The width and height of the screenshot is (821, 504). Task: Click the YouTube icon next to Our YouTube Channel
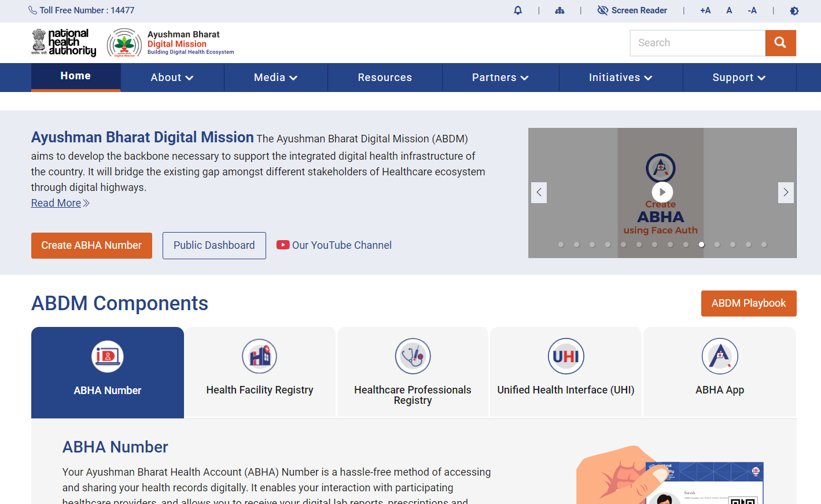(x=283, y=245)
